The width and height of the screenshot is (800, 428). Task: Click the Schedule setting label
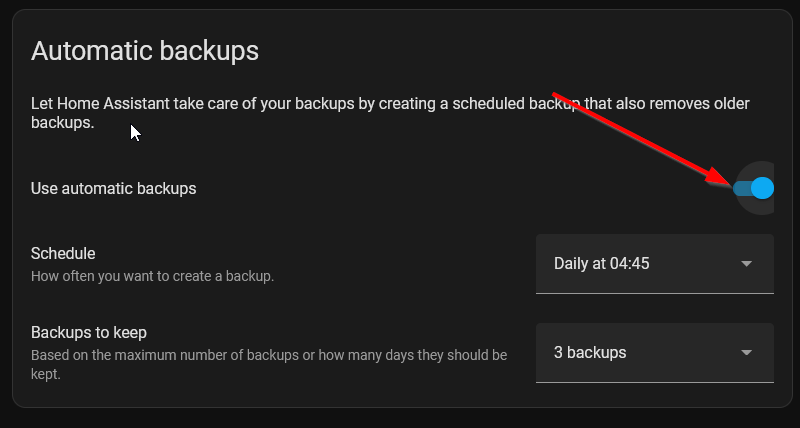pyautogui.click(x=63, y=254)
